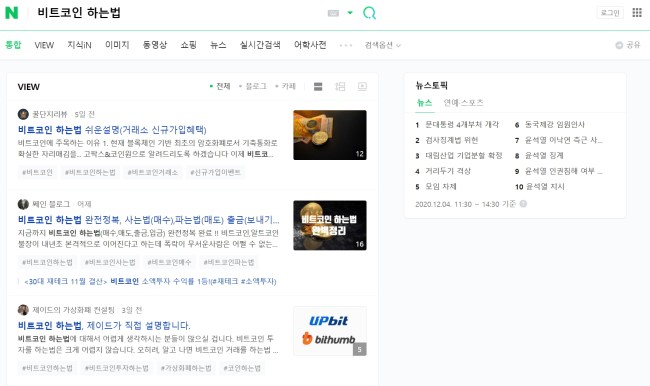The image size is (650, 386).
Task: Open the 실시간검색 tab
Action: [x=260, y=45]
